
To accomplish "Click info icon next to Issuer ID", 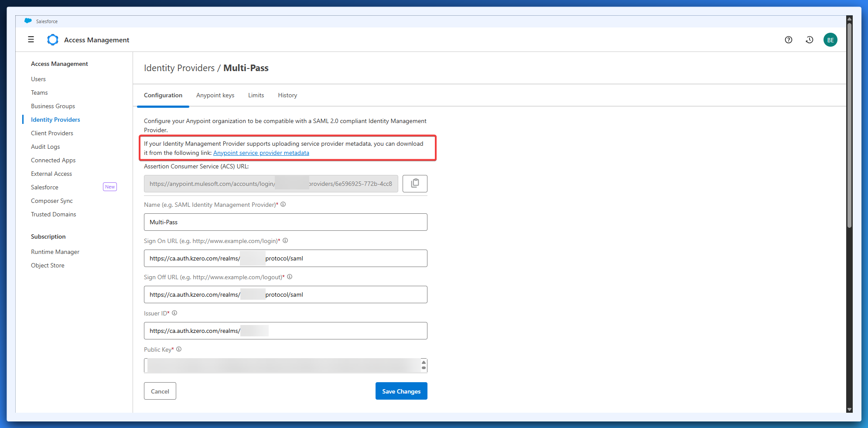I will (174, 313).
